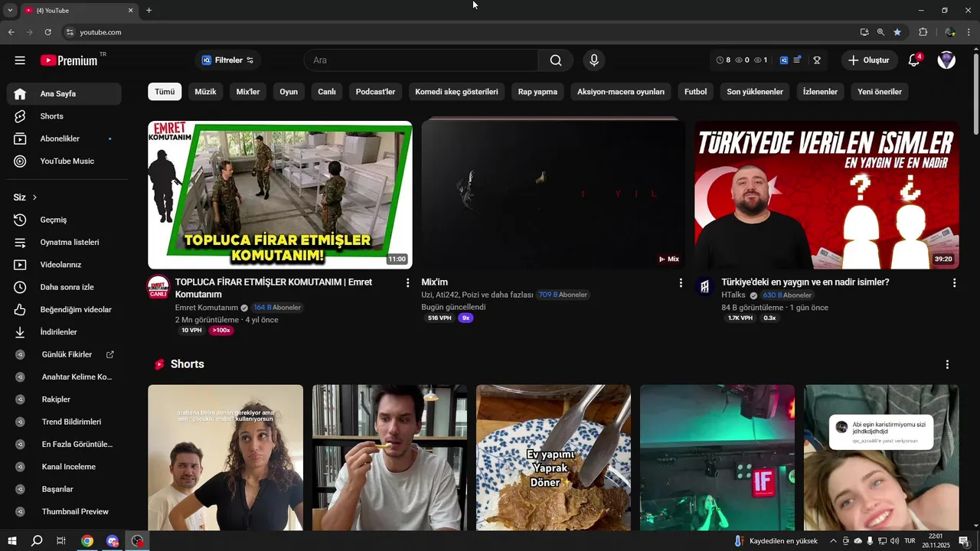Open Chrome from the taskbar
This screenshot has height=551, width=980.
click(x=87, y=541)
